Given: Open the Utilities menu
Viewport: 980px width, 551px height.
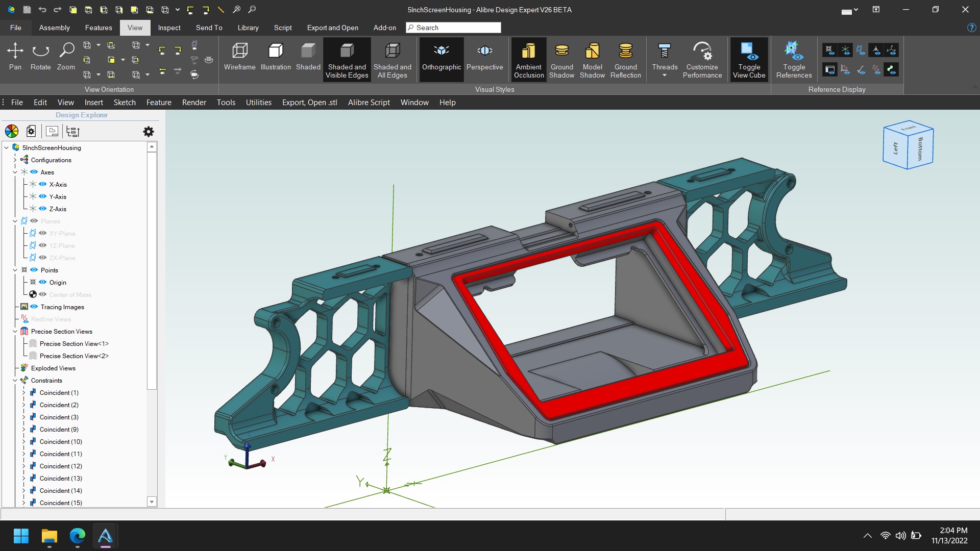Looking at the screenshot, I should click(x=259, y=102).
